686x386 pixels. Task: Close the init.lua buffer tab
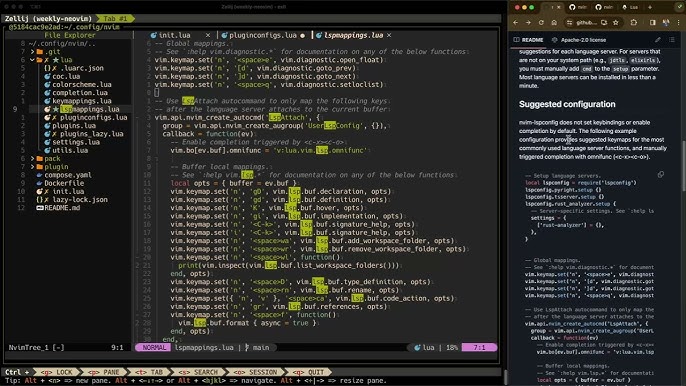(208, 35)
